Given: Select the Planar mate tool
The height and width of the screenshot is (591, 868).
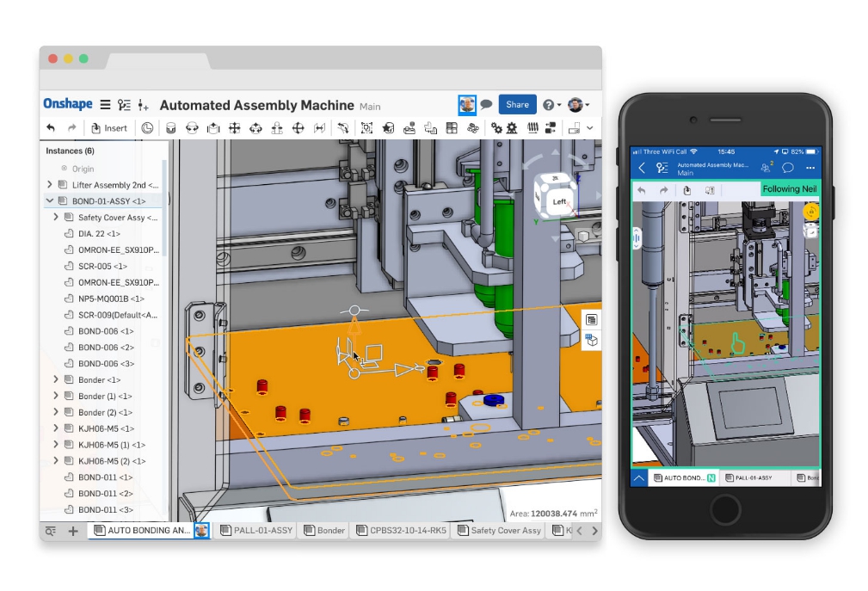Looking at the screenshot, I should [235, 128].
